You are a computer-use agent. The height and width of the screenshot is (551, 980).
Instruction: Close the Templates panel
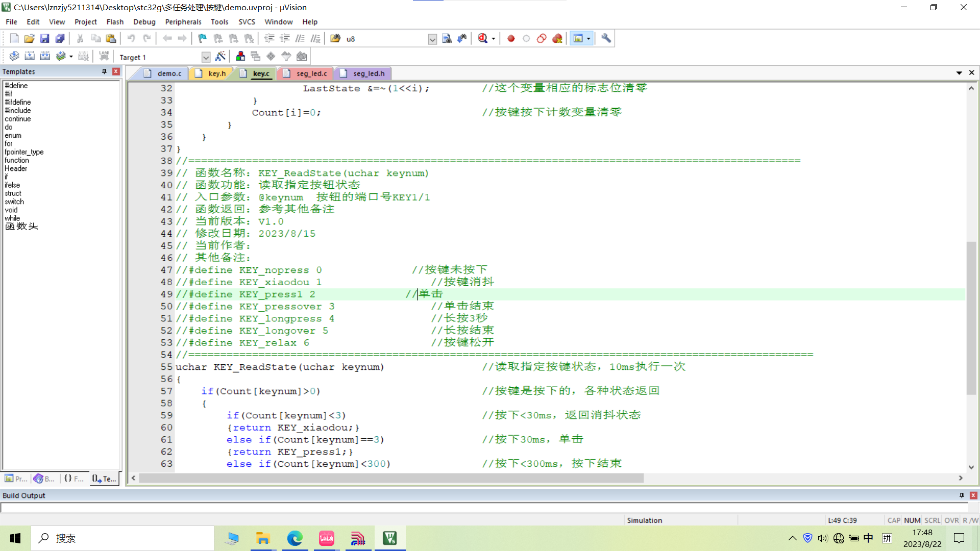tap(116, 71)
